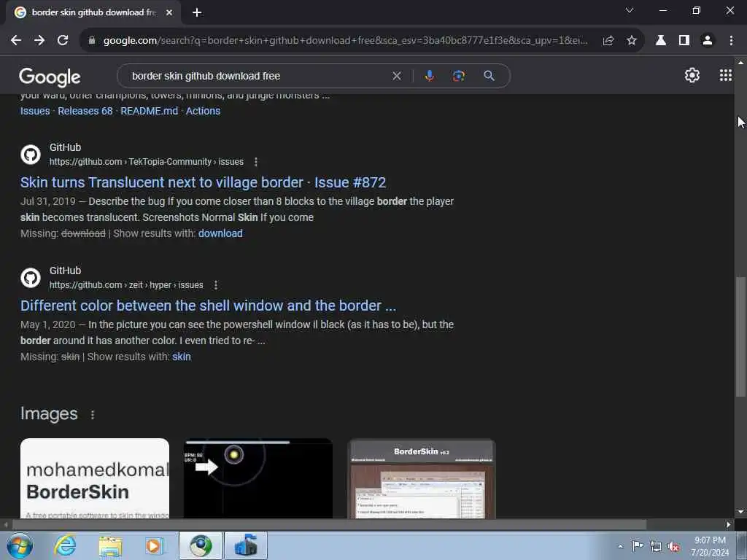
Task: Open Chrome Labs flask icon
Action: 661,41
